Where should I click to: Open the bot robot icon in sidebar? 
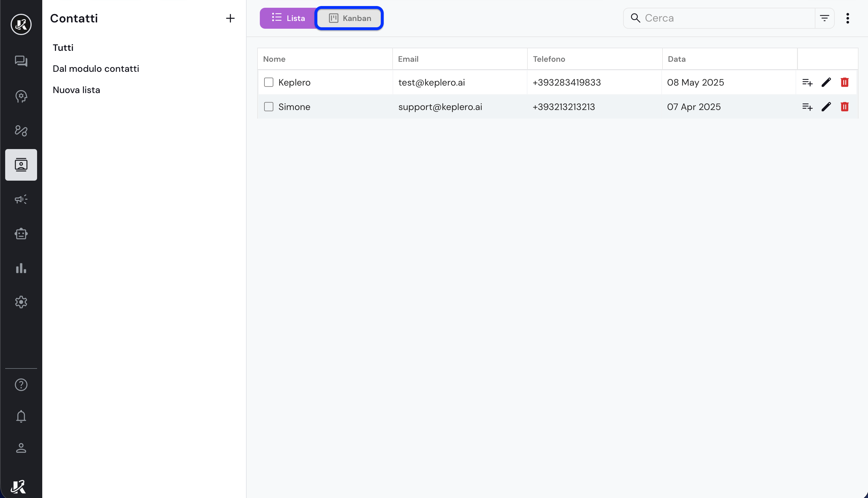(x=21, y=233)
